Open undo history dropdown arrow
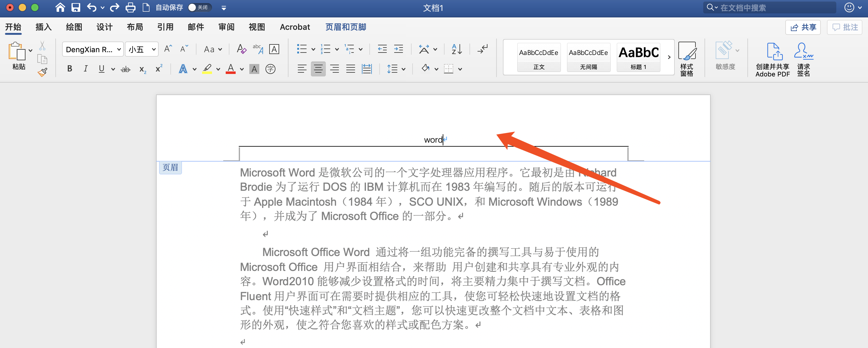 102,7
